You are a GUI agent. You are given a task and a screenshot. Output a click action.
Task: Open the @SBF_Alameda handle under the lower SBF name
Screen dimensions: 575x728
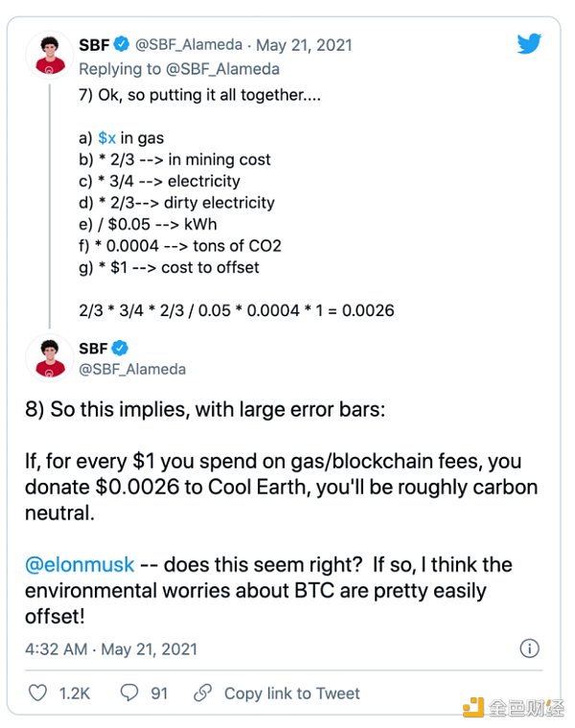(x=132, y=369)
